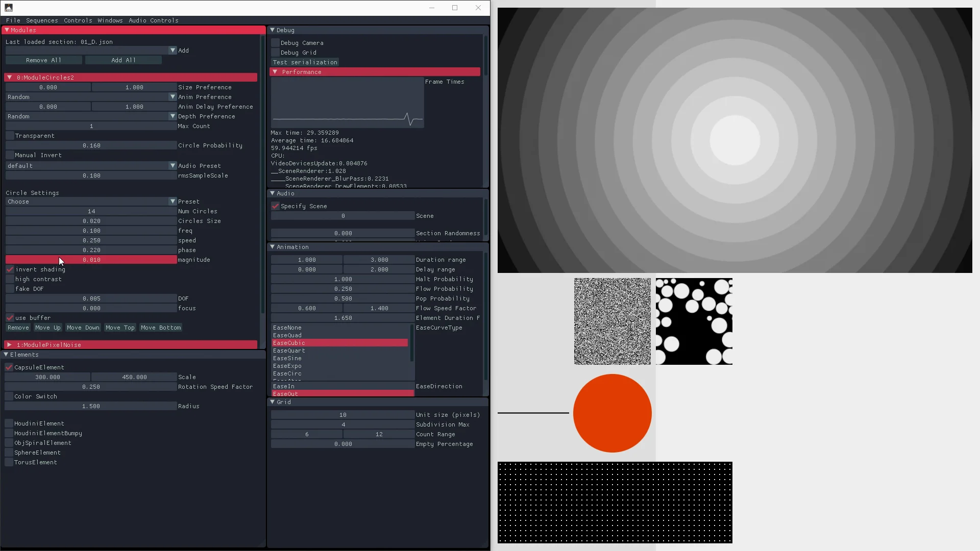Open the Audio Preset dropdown
Screen dimensions: 980x551
point(173,166)
